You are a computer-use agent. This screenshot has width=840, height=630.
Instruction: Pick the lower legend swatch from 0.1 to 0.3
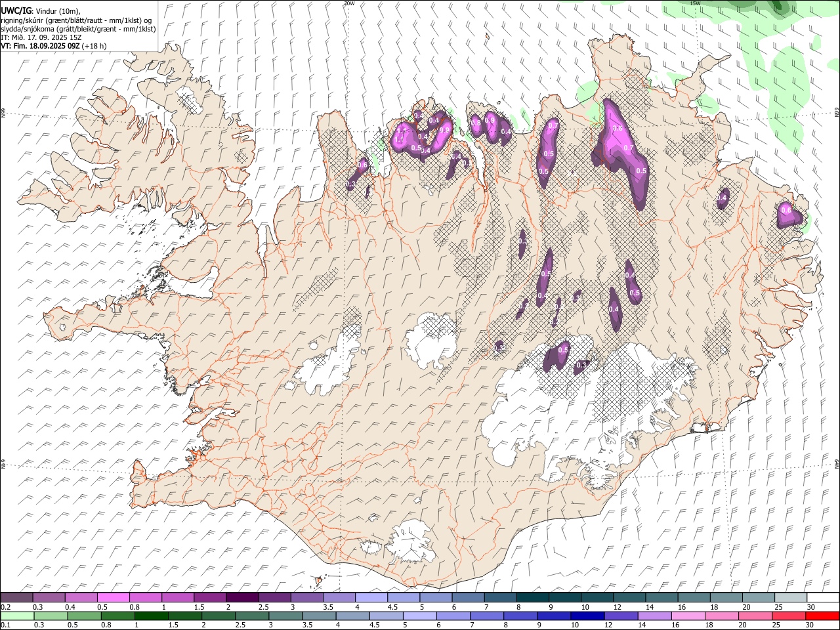tap(17, 616)
